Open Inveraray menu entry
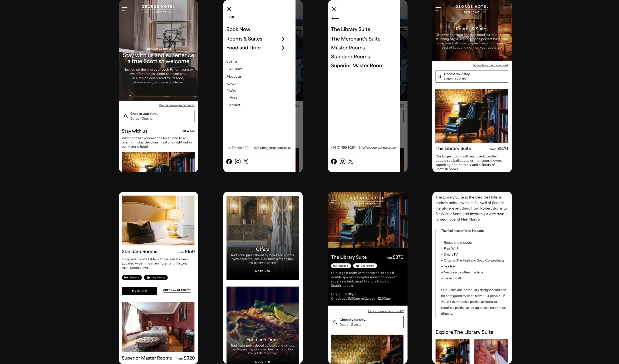 (x=234, y=69)
